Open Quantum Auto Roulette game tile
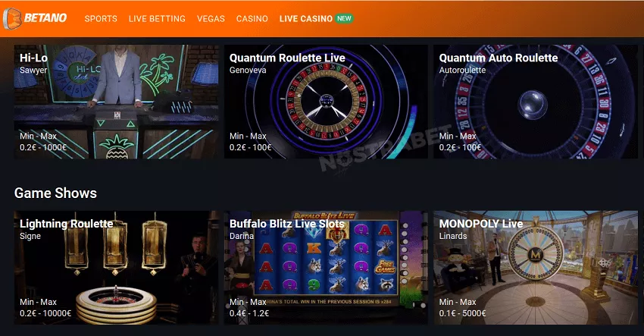The width and height of the screenshot is (644, 336). (536, 102)
